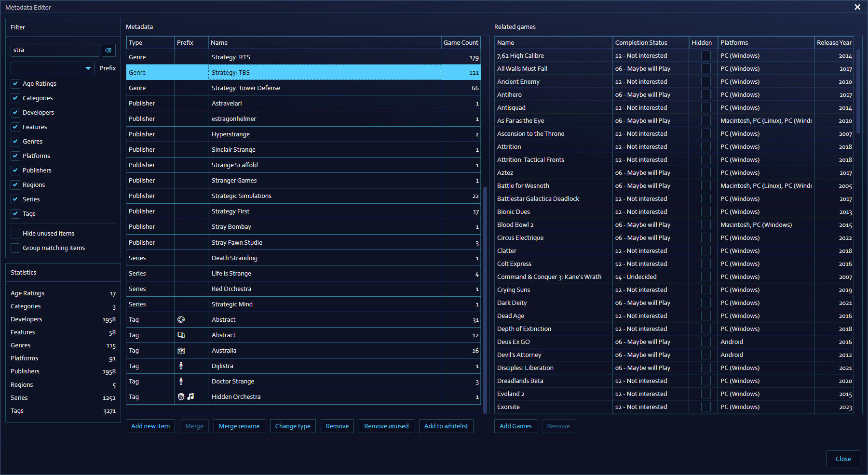868x475 pixels.
Task: Click the map prefix icon of the Australia tag
Action: (181, 351)
